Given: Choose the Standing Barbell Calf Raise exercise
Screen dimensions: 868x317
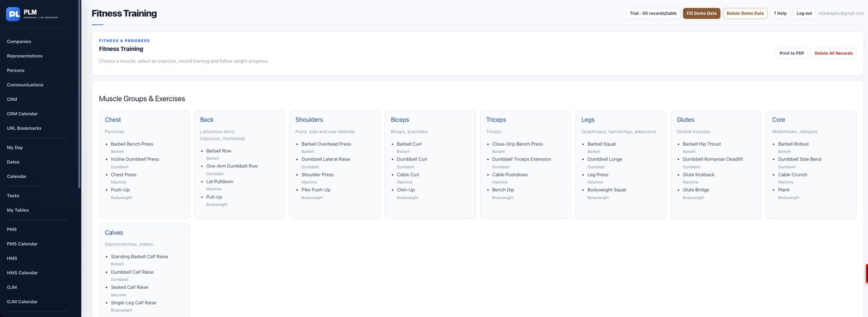Looking at the screenshot, I should 139,257.
